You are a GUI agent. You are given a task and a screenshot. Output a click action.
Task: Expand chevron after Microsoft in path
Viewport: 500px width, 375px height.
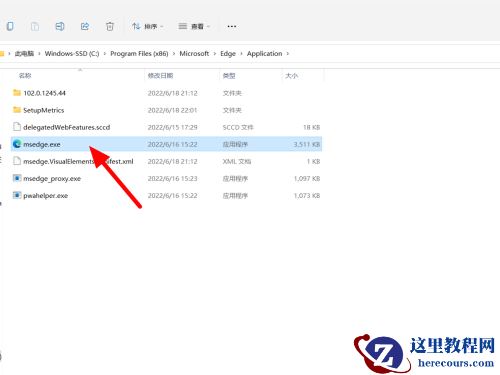point(215,53)
